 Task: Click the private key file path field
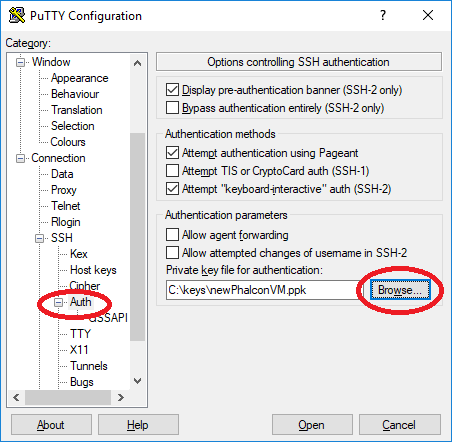pyautogui.click(x=263, y=290)
